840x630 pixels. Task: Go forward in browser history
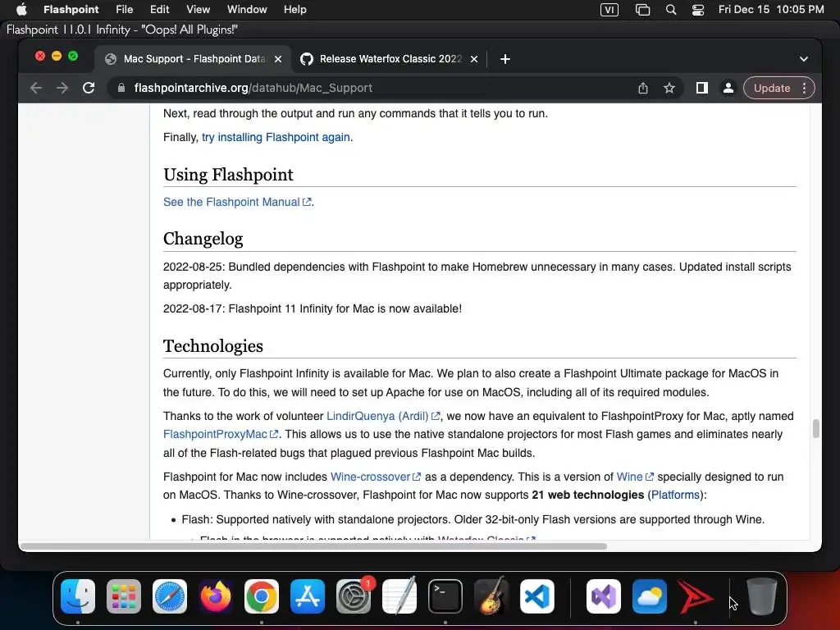(x=62, y=88)
